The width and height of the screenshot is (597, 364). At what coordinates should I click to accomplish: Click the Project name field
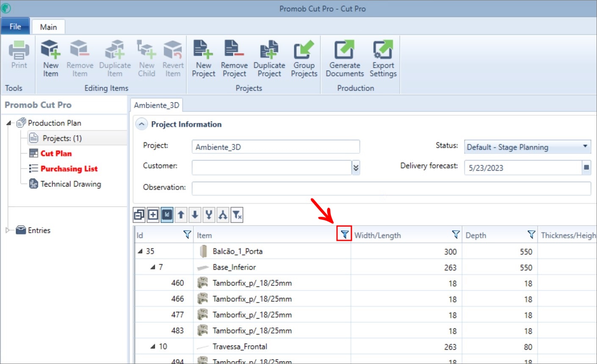point(276,147)
